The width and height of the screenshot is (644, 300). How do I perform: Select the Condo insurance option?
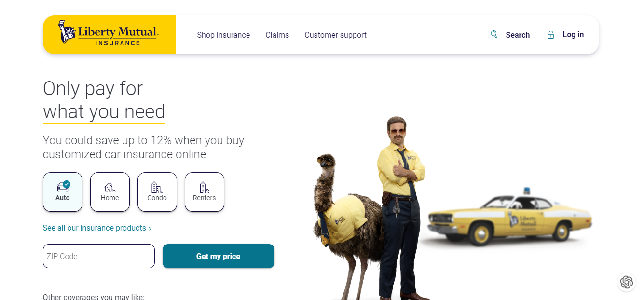pyautogui.click(x=157, y=192)
